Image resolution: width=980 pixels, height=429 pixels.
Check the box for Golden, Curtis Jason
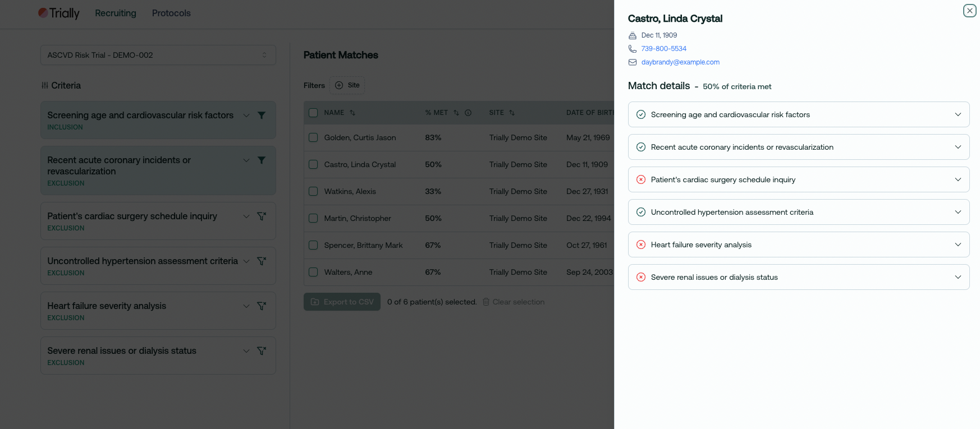coord(313,137)
